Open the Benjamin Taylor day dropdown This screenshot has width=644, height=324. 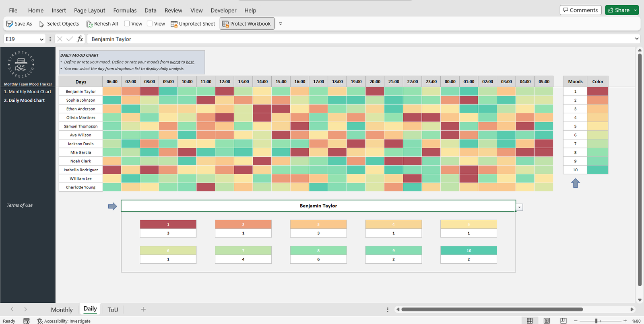520,207
